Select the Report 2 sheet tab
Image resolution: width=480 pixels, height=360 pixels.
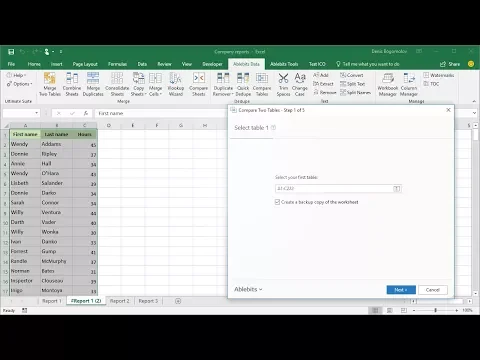120,301
